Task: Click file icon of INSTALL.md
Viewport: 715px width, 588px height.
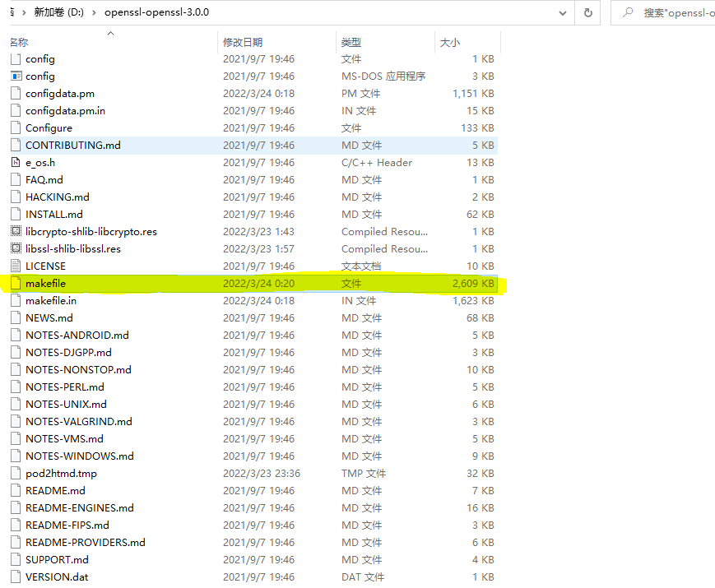Action: [x=16, y=215]
